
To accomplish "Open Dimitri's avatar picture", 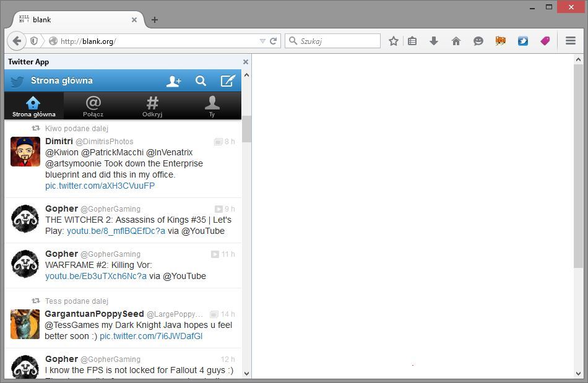I will pos(25,152).
